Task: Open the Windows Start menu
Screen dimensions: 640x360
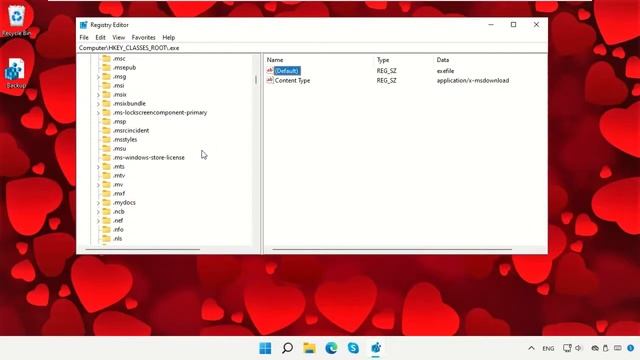Action: point(265,348)
